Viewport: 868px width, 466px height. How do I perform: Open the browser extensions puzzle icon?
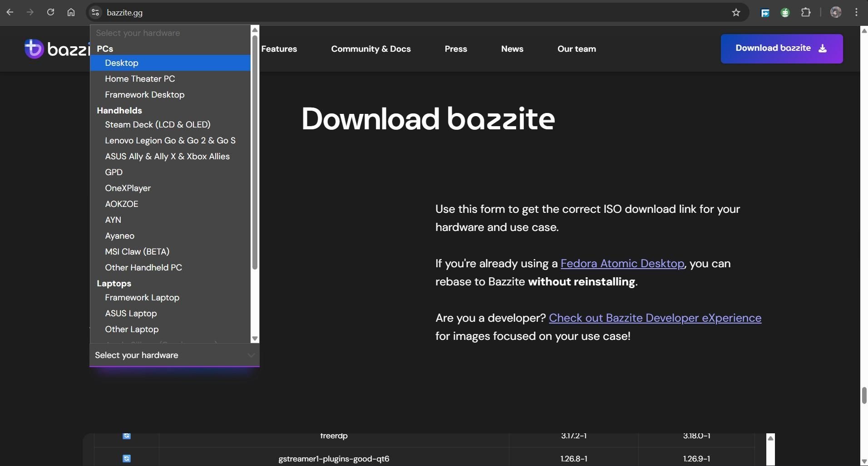pyautogui.click(x=807, y=12)
